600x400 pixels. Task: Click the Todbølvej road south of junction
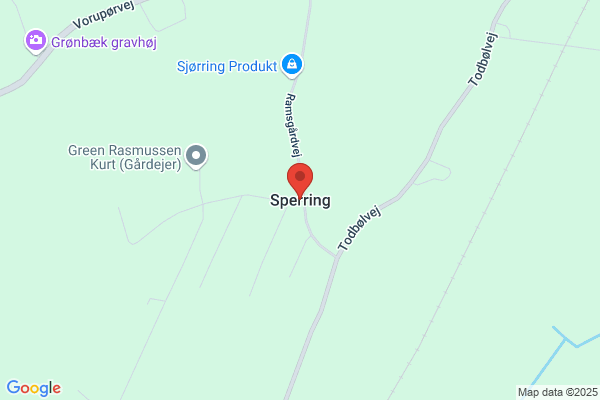click(316, 325)
